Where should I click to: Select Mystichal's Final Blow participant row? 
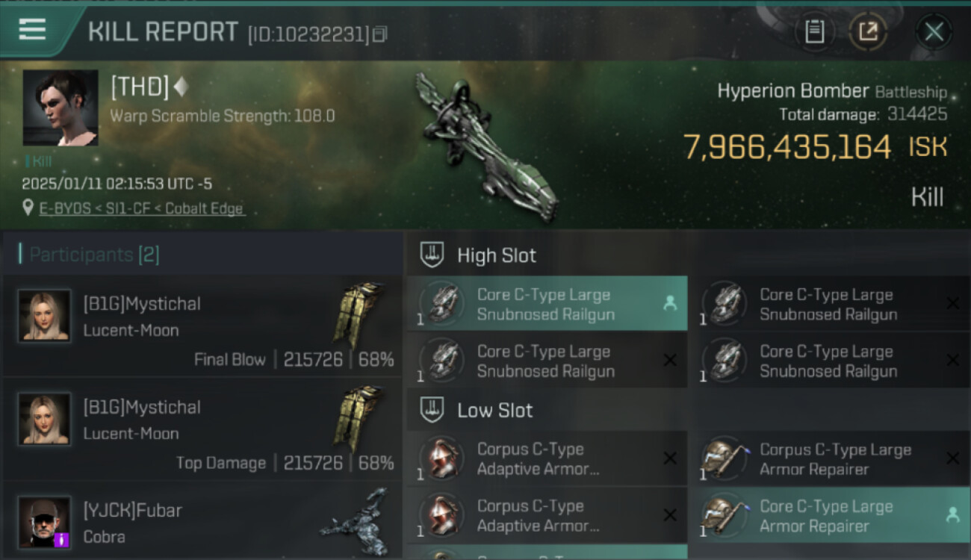point(202,326)
